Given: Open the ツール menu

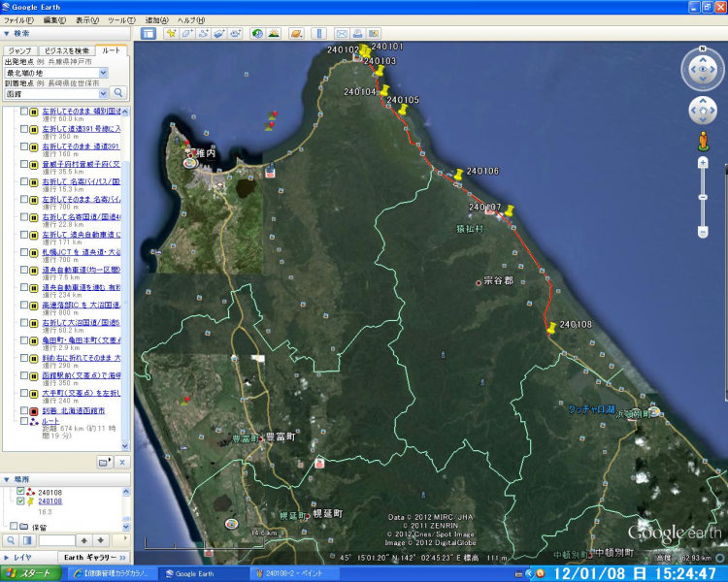Looking at the screenshot, I should 121,19.
